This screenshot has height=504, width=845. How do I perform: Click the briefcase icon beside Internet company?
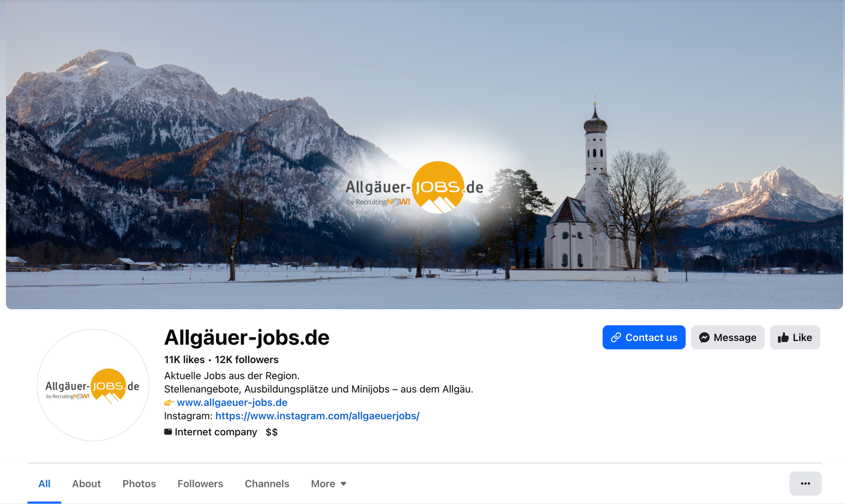[168, 432]
